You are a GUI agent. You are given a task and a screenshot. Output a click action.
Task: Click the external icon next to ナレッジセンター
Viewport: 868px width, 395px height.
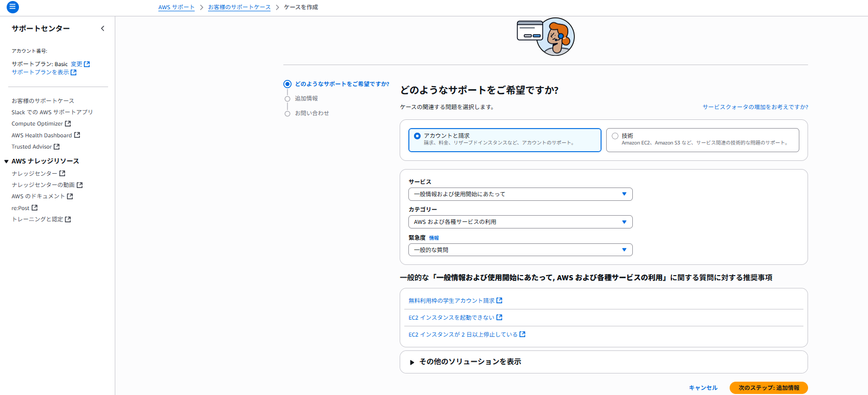(63, 173)
